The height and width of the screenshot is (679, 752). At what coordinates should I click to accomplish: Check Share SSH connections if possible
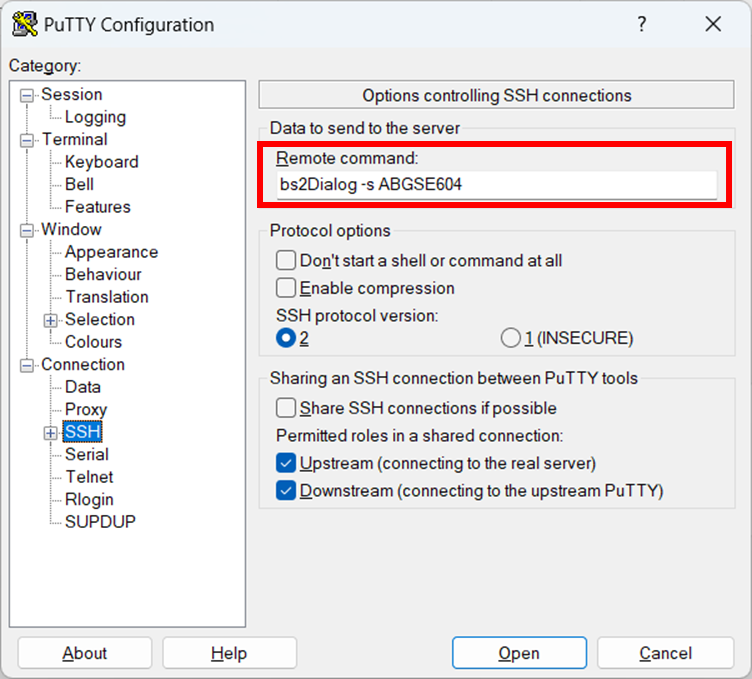point(286,408)
